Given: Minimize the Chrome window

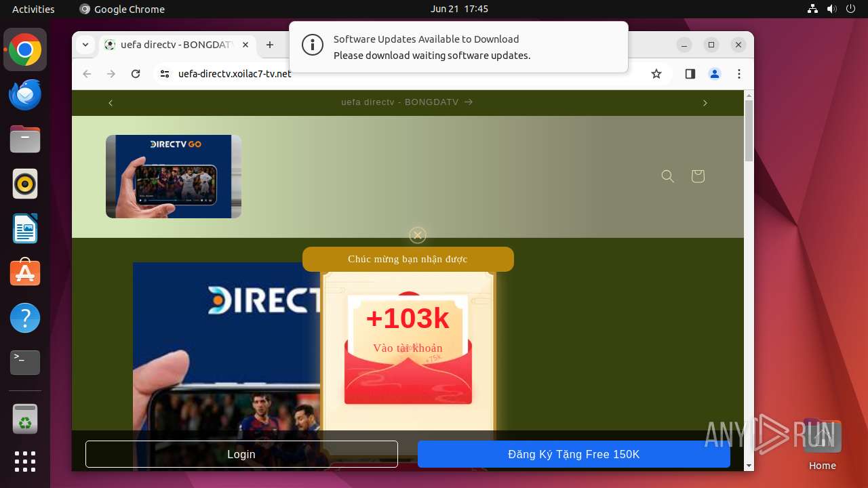Looking at the screenshot, I should click(684, 45).
